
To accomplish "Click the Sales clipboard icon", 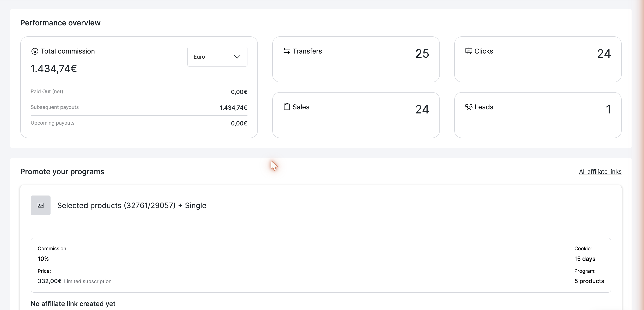I will coord(287,107).
